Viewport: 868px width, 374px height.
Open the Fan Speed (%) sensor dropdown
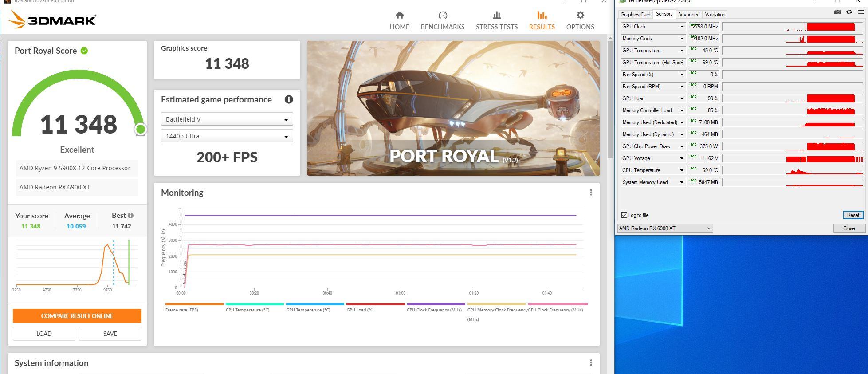coord(682,75)
